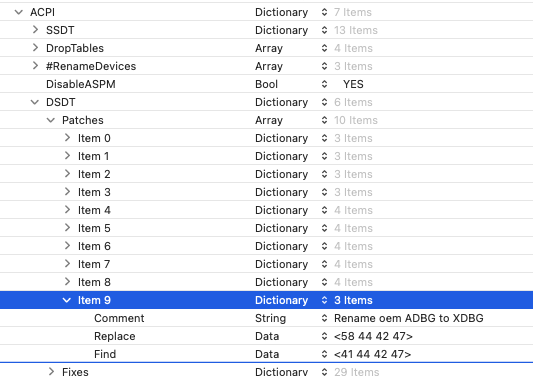
Task: Click the 'Data' type of Find
Action: tap(267, 355)
